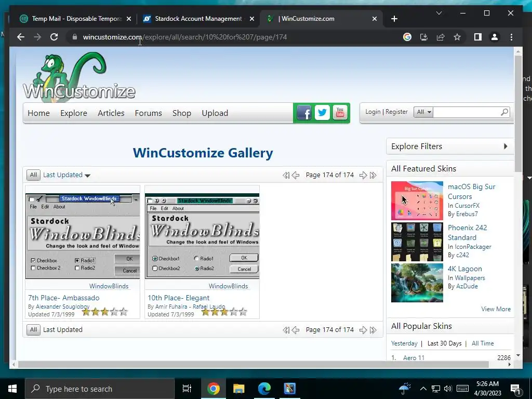Click the WinCustomize gecko logo

[79, 78]
